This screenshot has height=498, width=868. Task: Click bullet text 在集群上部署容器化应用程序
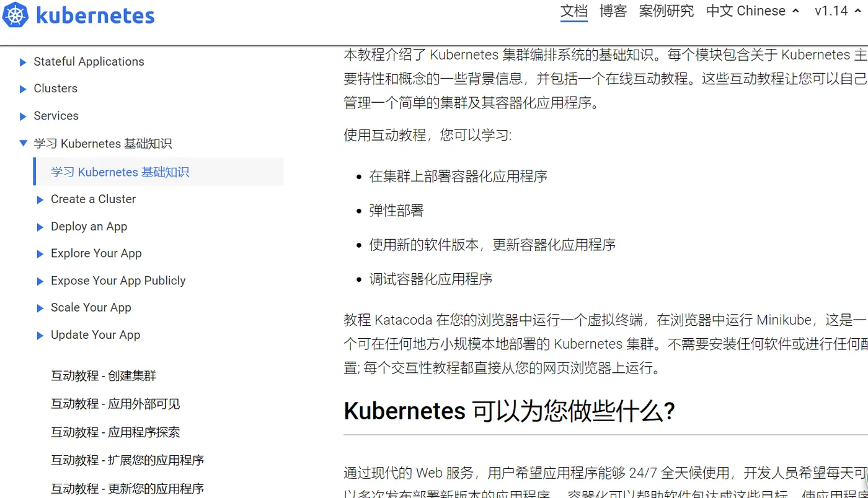click(458, 176)
